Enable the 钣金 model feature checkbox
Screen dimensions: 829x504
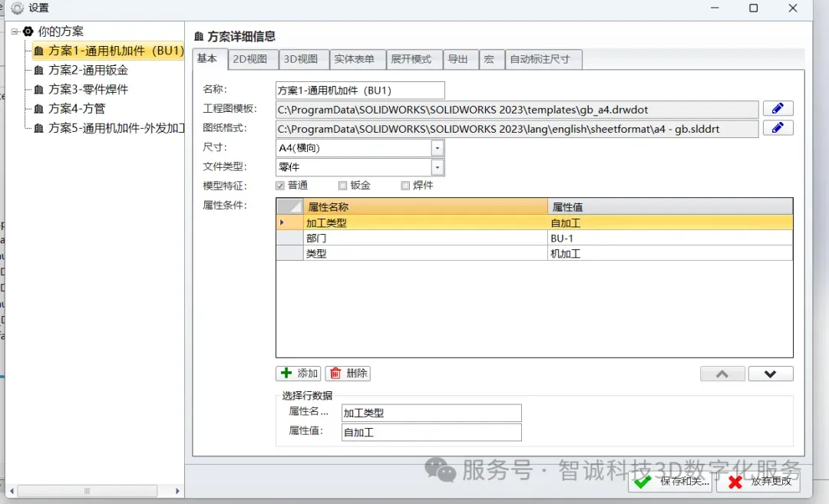(x=342, y=185)
